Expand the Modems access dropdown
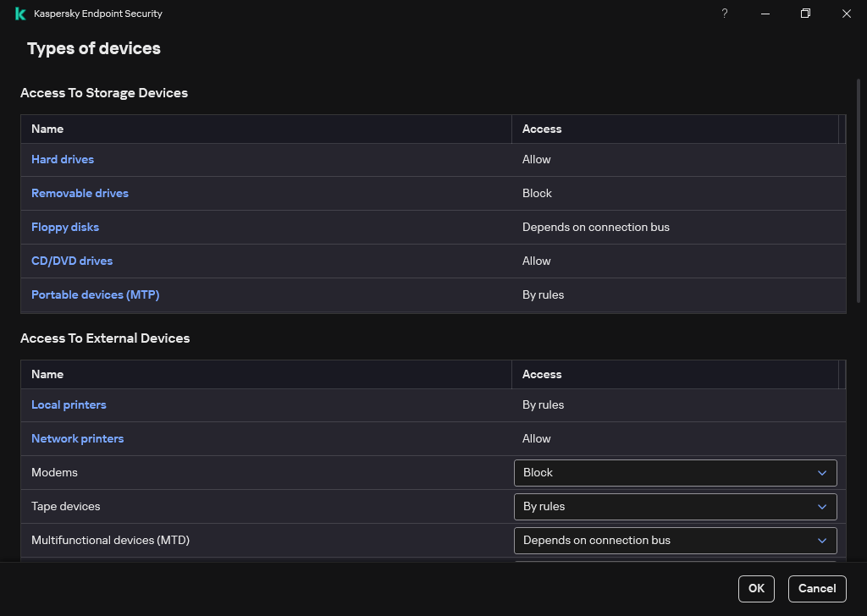 pos(675,472)
